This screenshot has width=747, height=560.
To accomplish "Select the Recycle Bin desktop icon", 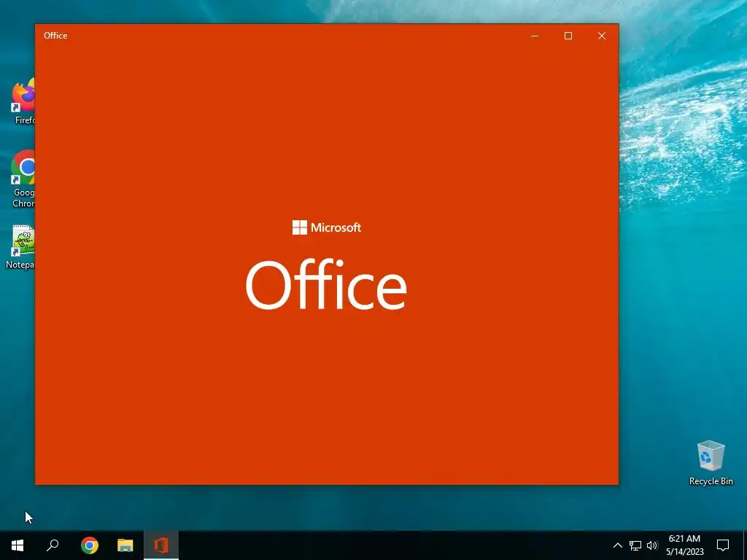I will pyautogui.click(x=711, y=463).
